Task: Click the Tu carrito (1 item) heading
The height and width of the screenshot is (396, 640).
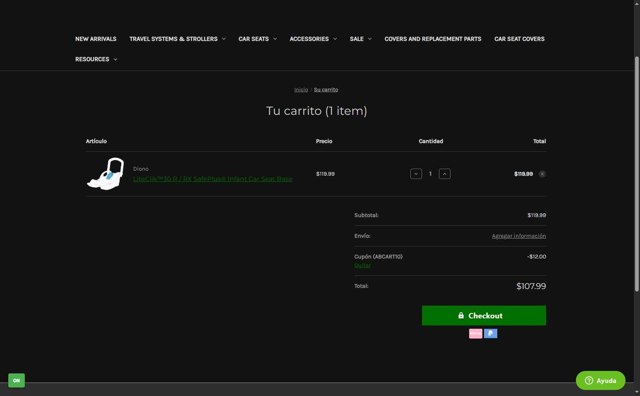Action: click(317, 111)
